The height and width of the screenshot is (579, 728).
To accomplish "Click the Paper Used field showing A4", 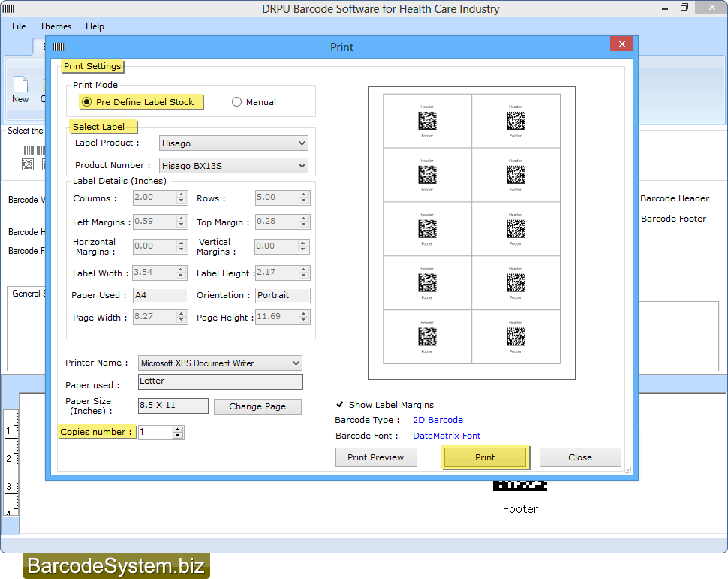I will click(x=161, y=295).
